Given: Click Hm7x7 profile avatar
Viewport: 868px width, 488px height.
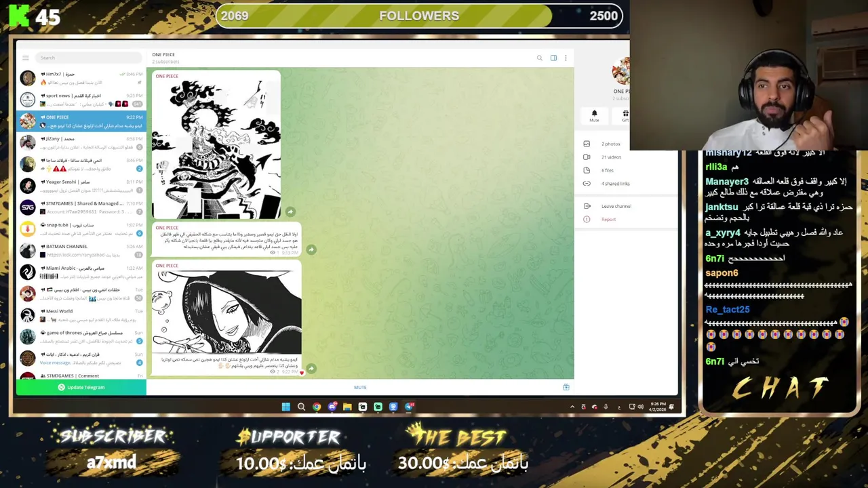Looking at the screenshot, I should tap(27, 78).
